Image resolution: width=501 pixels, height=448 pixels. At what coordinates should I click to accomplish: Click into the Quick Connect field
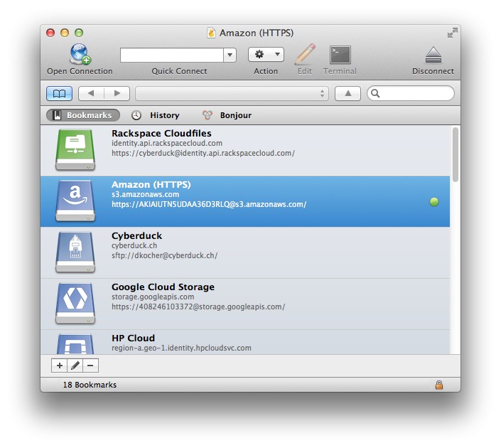point(172,55)
